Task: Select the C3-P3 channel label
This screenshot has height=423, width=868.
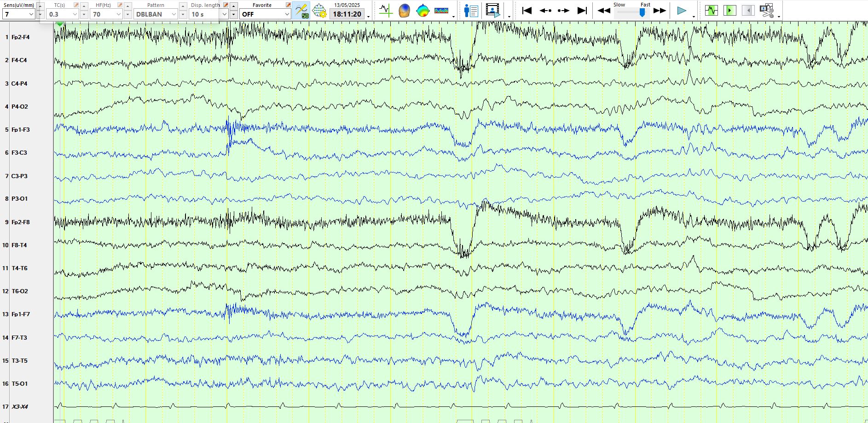Action: click(x=19, y=176)
